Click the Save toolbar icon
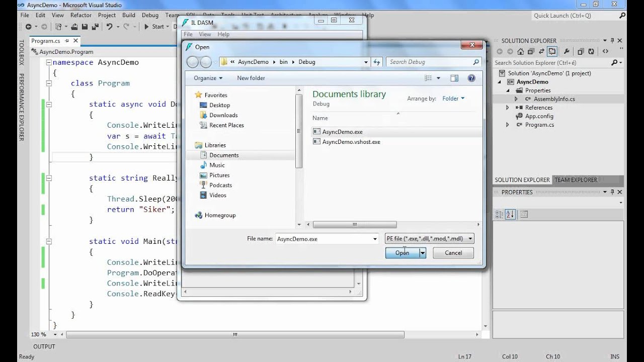Screen dimensions: 644x362 (84, 27)
